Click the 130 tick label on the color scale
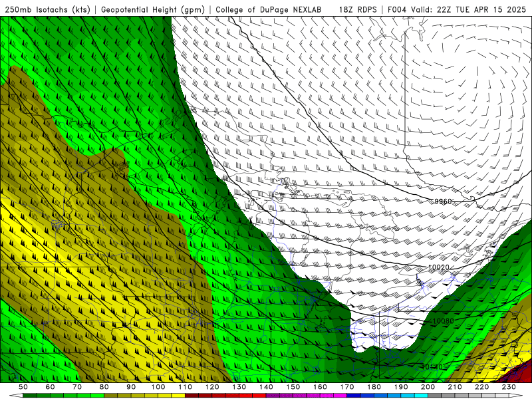 (239, 387)
